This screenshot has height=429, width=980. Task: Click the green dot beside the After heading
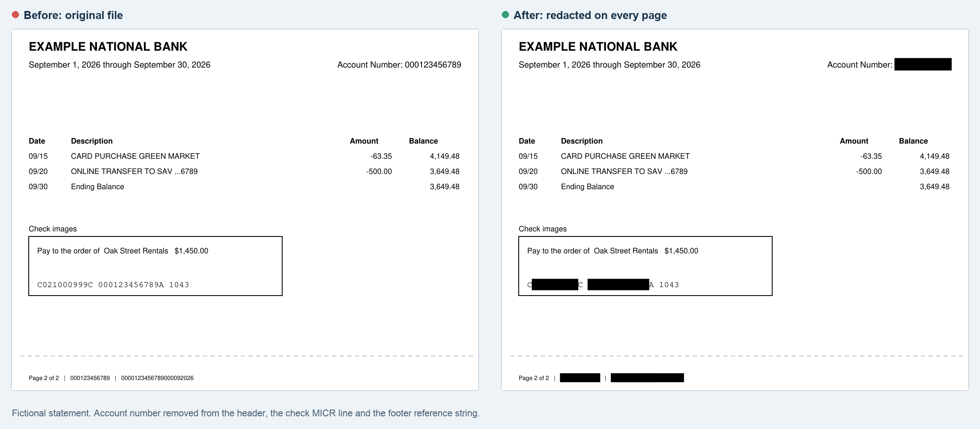505,15
